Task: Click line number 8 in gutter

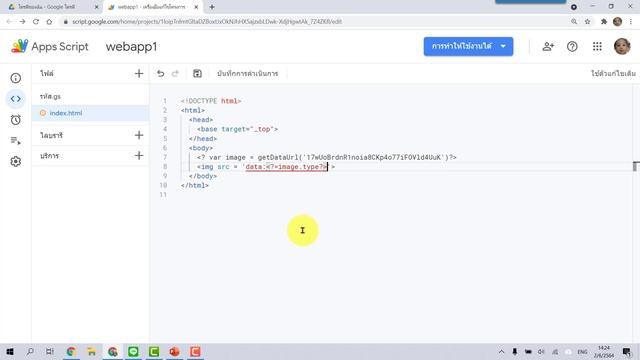Action: tap(165, 167)
